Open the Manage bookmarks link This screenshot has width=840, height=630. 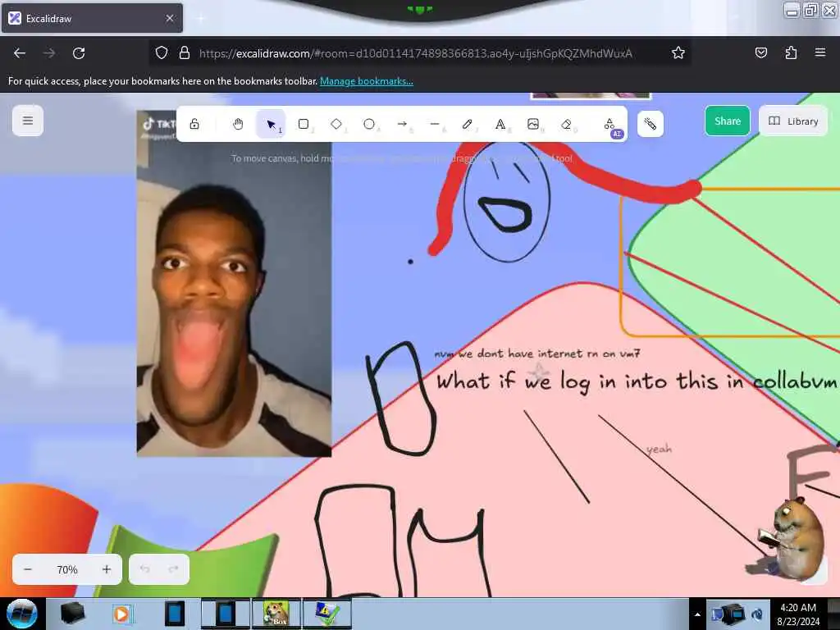(367, 81)
